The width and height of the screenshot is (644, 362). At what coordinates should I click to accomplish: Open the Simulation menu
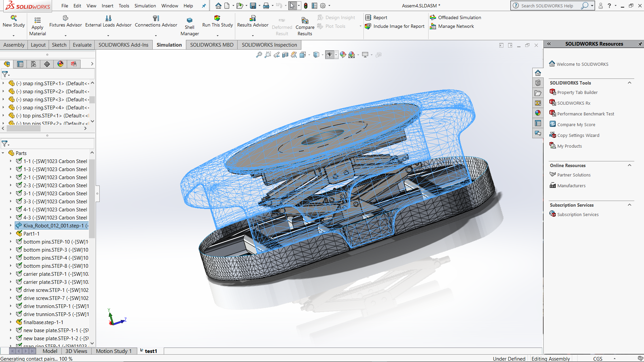tap(145, 6)
